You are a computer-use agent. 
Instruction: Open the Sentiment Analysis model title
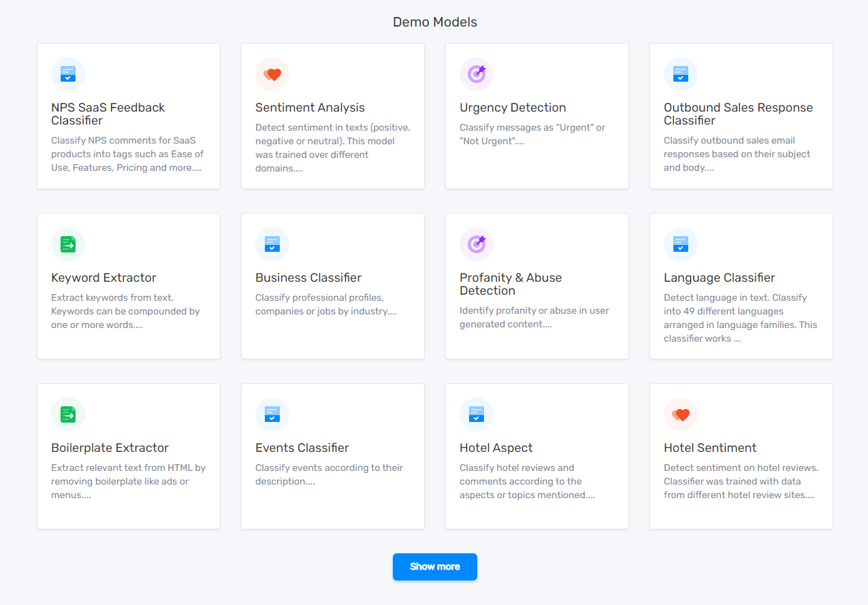pos(310,108)
